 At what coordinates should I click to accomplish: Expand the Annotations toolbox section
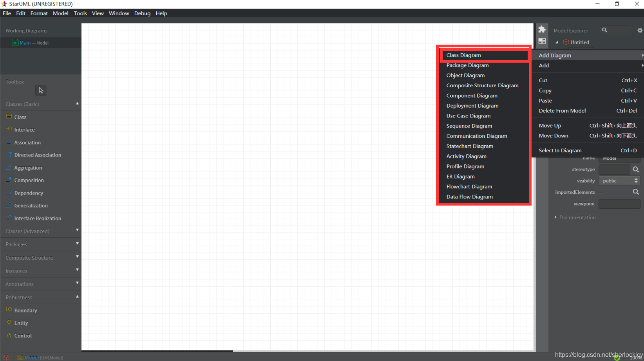coord(77,283)
